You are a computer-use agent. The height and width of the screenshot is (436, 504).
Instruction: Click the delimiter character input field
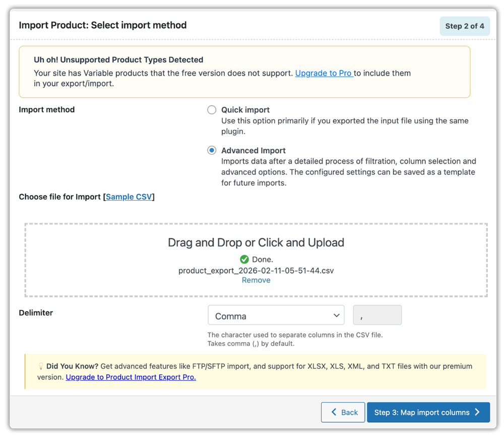[377, 316]
